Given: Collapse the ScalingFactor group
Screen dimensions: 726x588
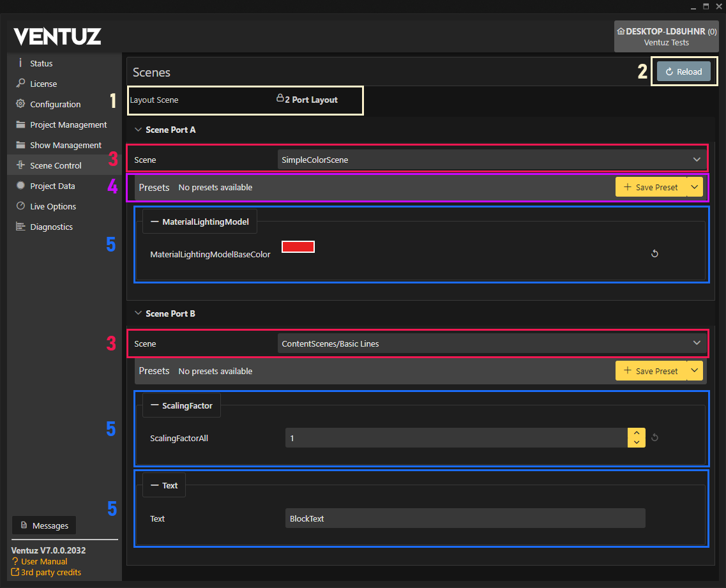Looking at the screenshot, I should pos(155,405).
